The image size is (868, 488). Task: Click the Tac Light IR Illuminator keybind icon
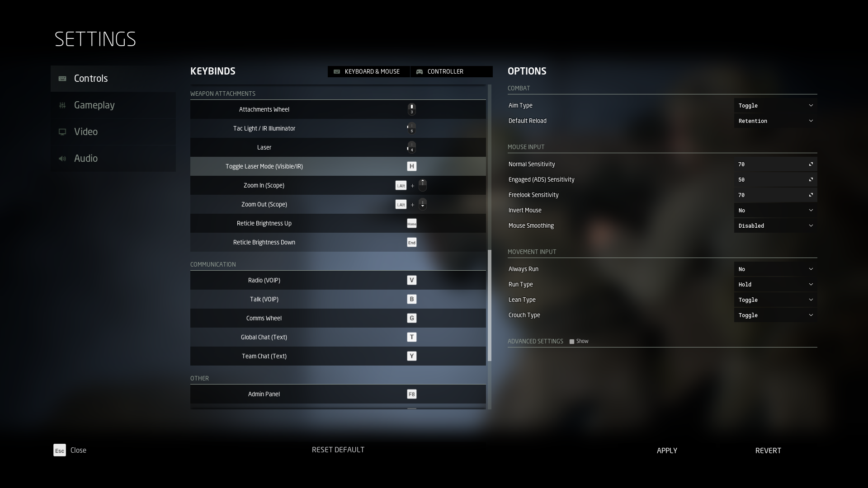coord(411,128)
